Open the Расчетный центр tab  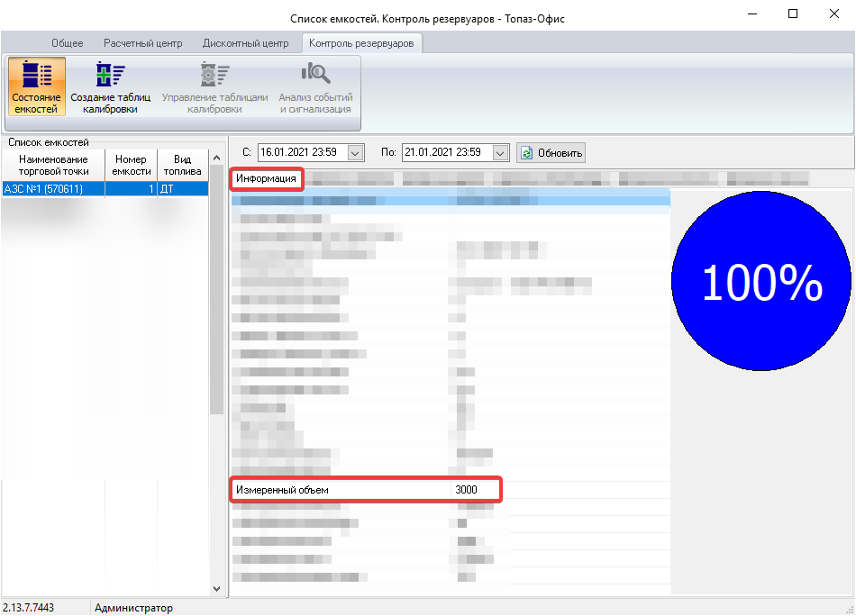(142, 43)
